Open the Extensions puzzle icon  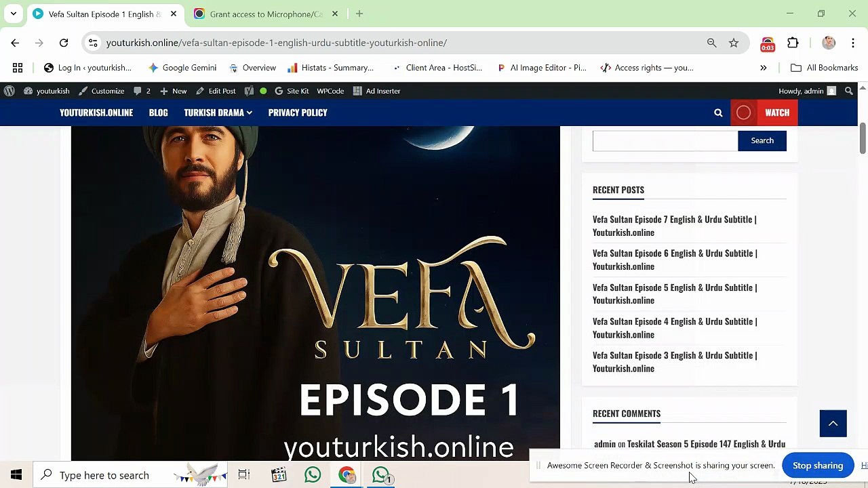(793, 43)
